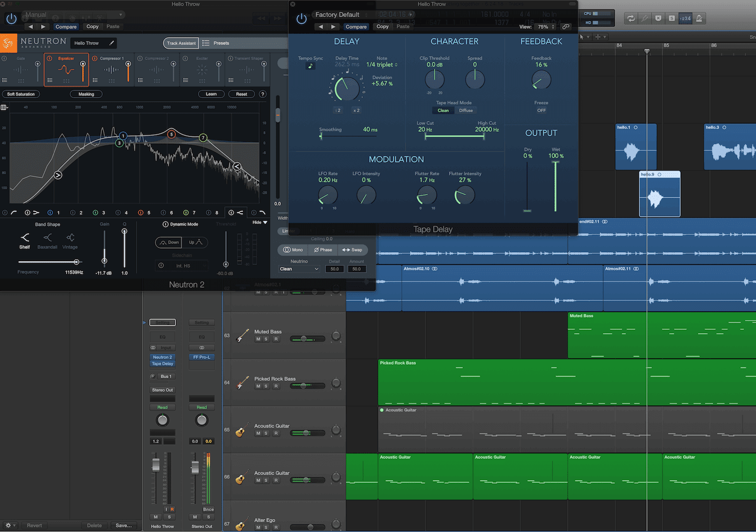
Task: Toggle EQ band 5 power
Action: coord(140,212)
